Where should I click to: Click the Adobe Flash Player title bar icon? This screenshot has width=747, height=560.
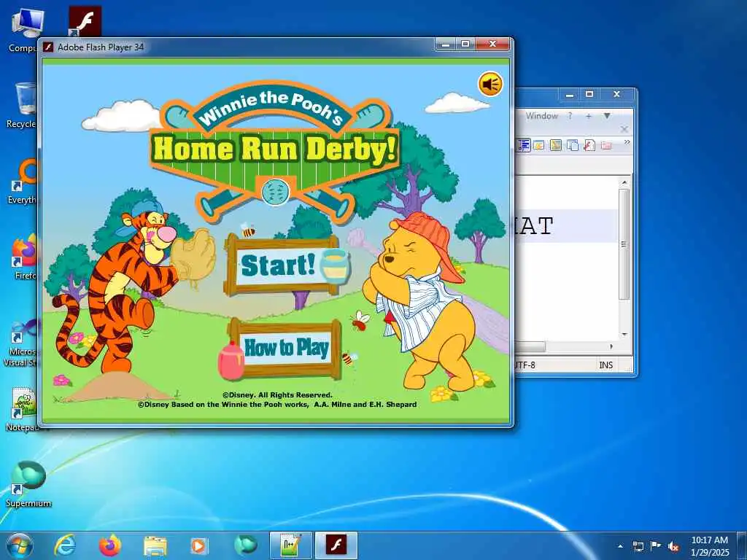point(47,47)
